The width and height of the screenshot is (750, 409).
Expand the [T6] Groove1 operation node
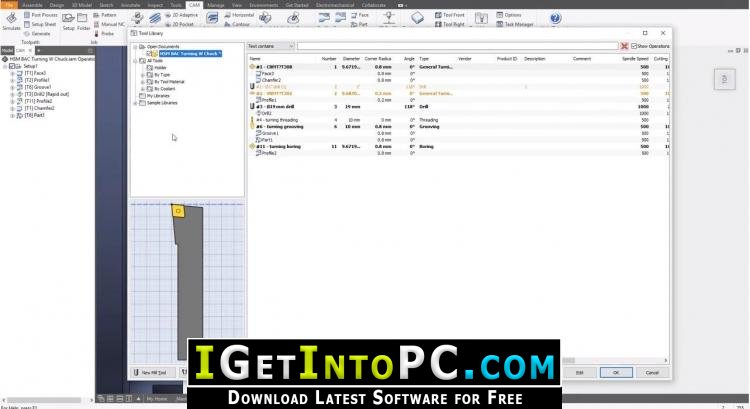(x=12, y=87)
